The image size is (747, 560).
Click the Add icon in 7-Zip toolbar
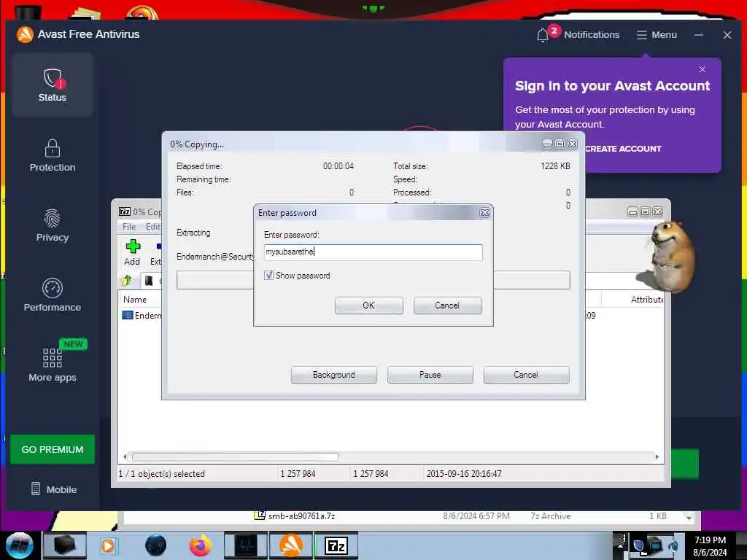[133, 252]
